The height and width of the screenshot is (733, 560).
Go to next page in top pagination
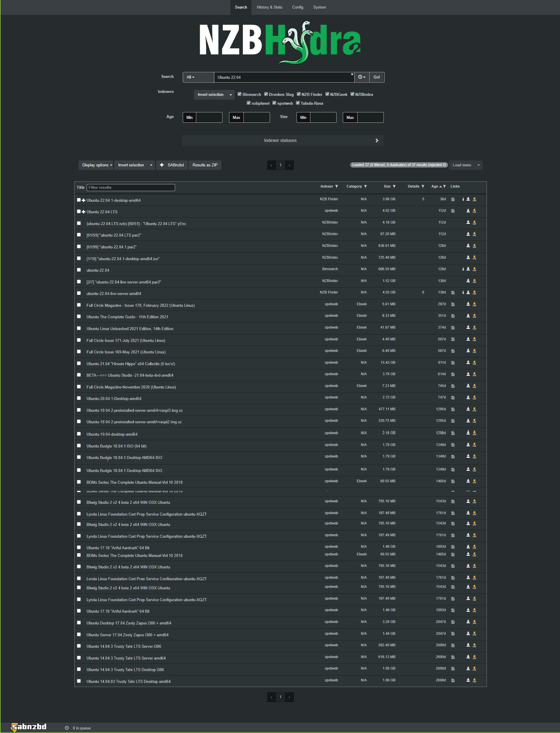click(x=289, y=165)
